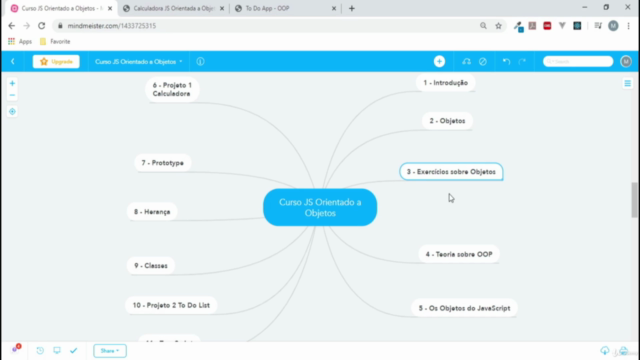Image resolution: width=640 pixels, height=360 pixels.
Task: Select node 10 - Projeto 2 To Do List
Action: (x=171, y=305)
